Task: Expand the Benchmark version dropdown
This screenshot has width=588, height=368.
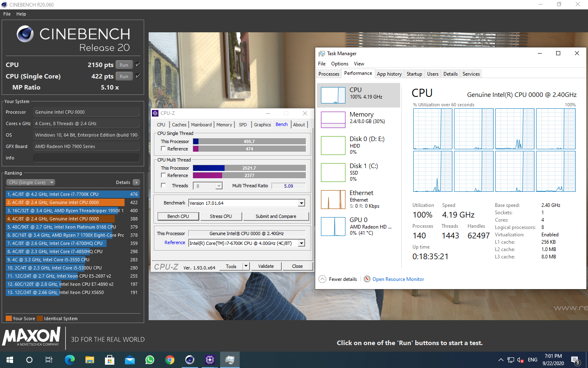Action: tap(301, 203)
